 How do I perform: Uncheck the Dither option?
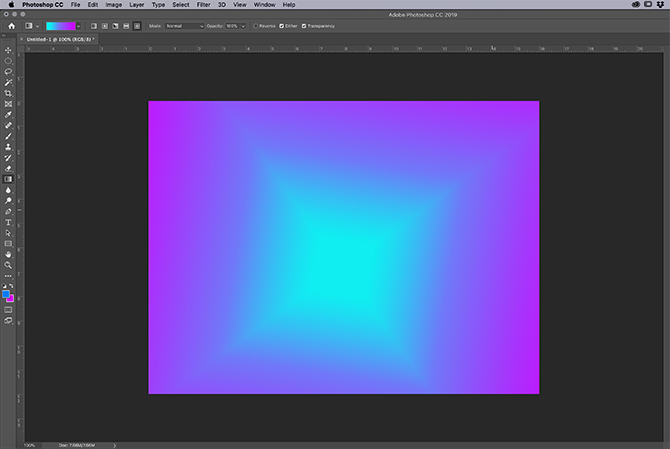pos(282,25)
